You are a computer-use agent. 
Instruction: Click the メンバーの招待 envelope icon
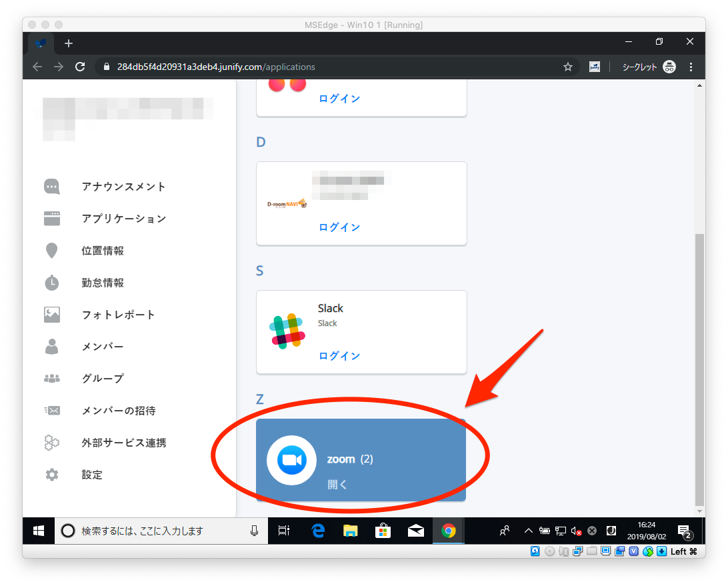[x=52, y=411]
